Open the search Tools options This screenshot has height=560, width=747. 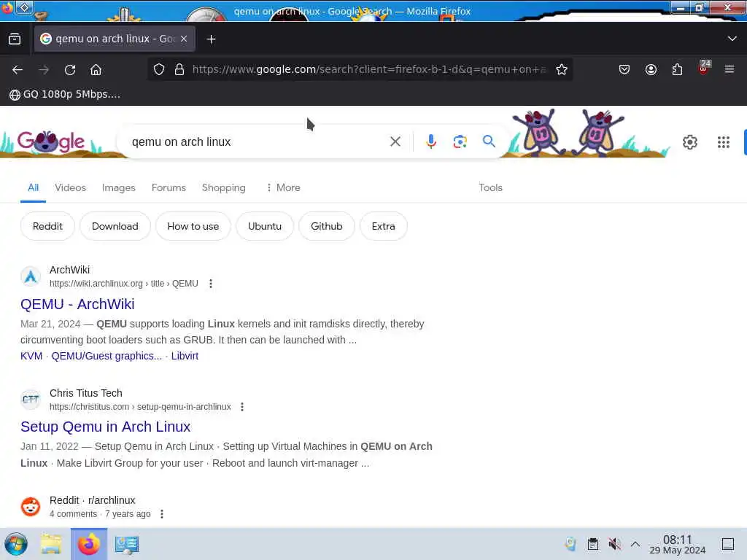pyautogui.click(x=490, y=187)
